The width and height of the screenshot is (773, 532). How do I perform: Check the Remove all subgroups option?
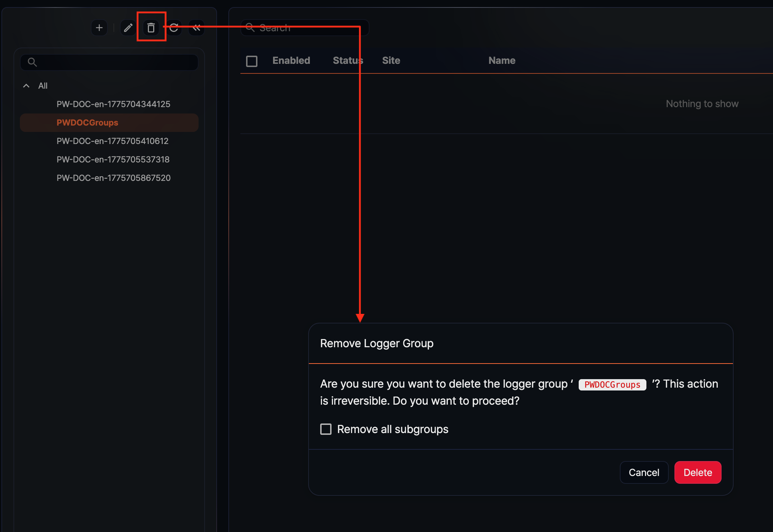coord(326,429)
